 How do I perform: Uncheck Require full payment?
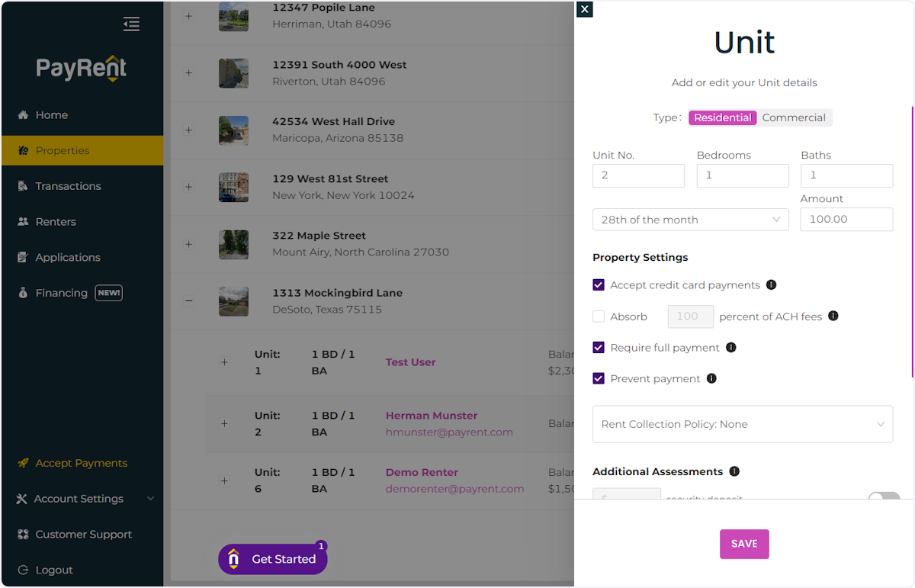point(599,348)
